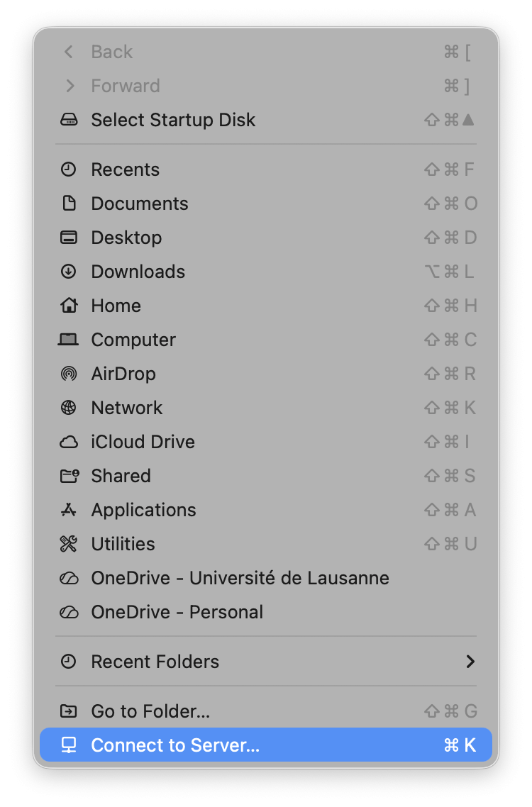Open OneDrive - Personal location
532x807 pixels.
pyautogui.click(x=177, y=612)
